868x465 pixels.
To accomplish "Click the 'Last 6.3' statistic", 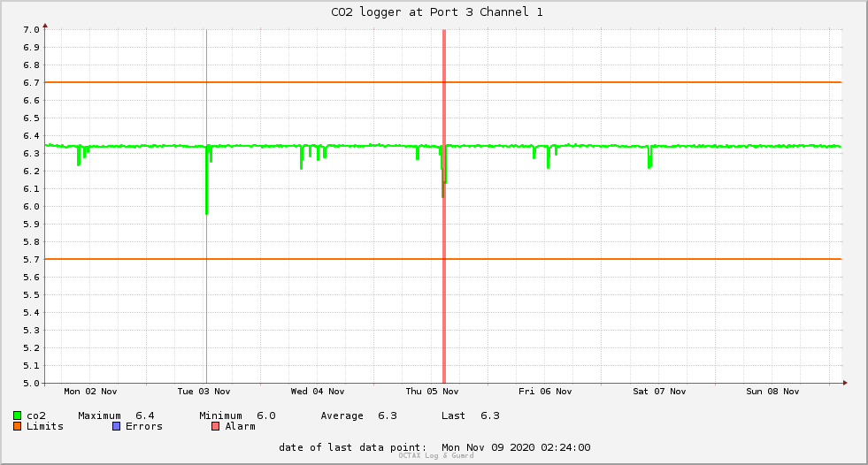I will [x=471, y=415].
